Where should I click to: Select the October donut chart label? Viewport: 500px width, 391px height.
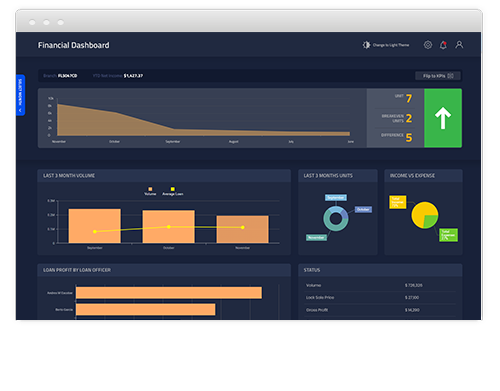(x=363, y=209)
